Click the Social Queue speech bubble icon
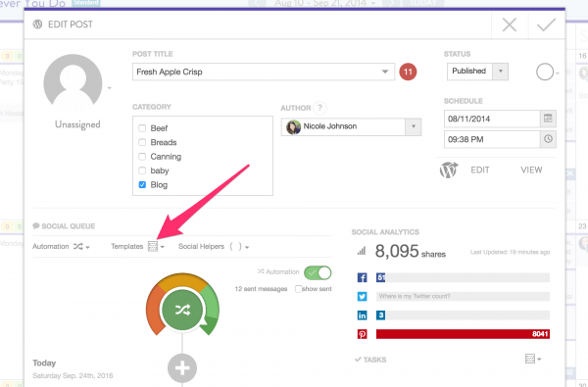Screen dimensions: 588x387 pos(36,225)
